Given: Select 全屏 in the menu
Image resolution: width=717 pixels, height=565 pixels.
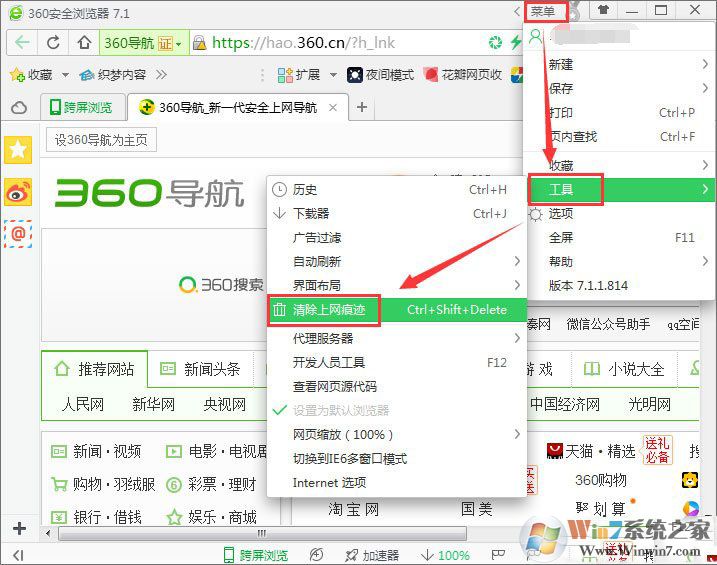Looking at the screenshot, I should coord(621,237).
